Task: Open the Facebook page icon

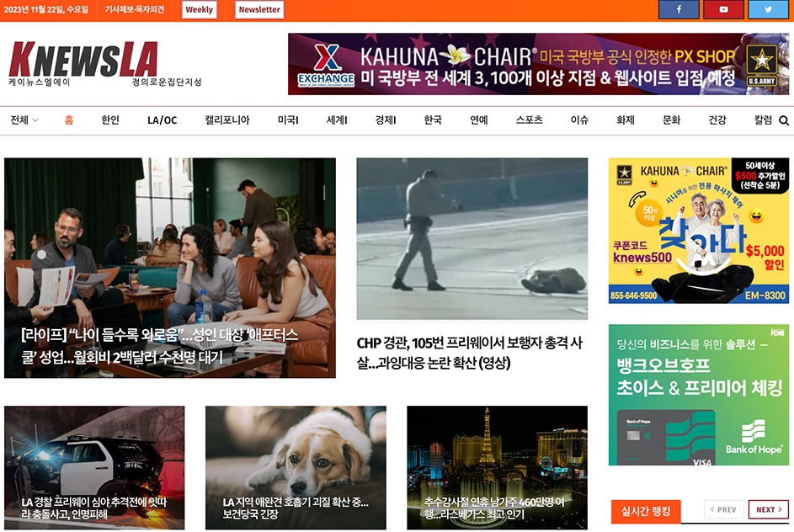Action: pyautogui.click(x=679, y=9)
